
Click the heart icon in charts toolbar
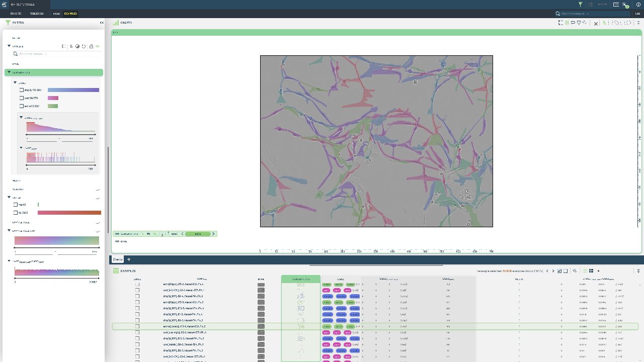pos(579,23)
